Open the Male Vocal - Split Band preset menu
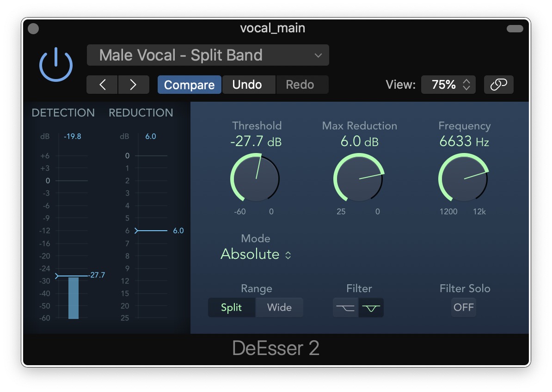The height and width of the screenshot is (392, 552). pos(208,55)
